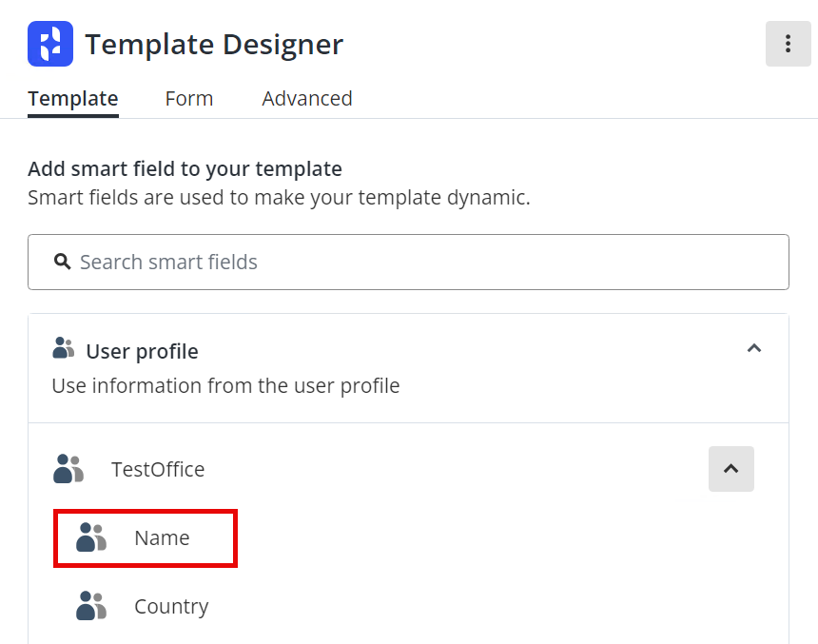Collapse the User profile section chevron
Viewport: 818px width, 644px height.
754,348
